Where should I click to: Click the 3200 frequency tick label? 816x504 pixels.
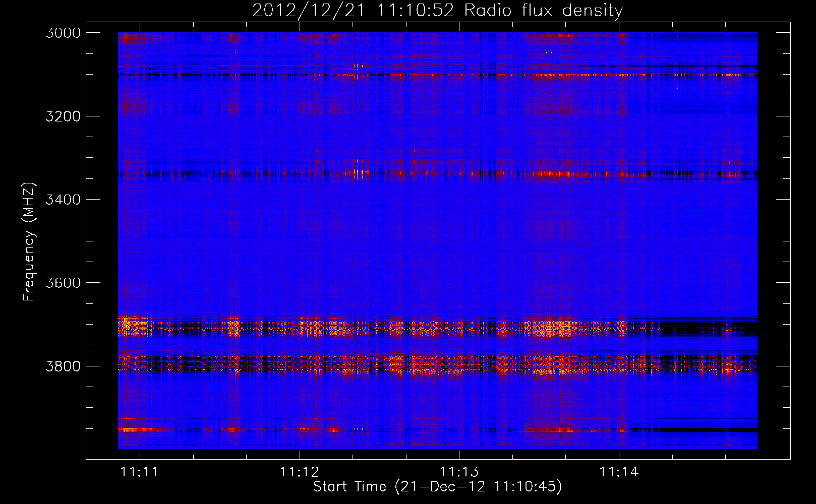coord(63,116)
